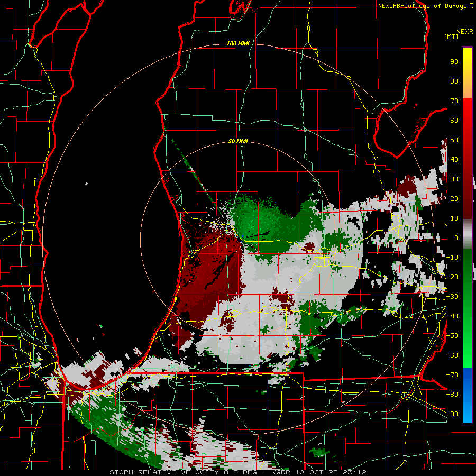The width and height of the screenshot is (476, 476).
Task: Click the positive 40 value on velocity scale
Action: point(454,160)
